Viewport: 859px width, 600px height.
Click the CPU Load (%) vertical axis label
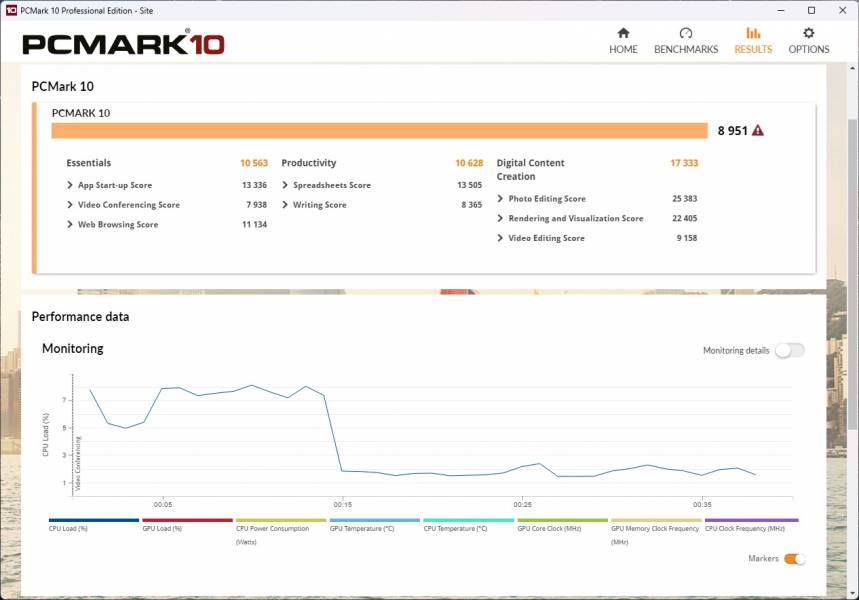45,435
